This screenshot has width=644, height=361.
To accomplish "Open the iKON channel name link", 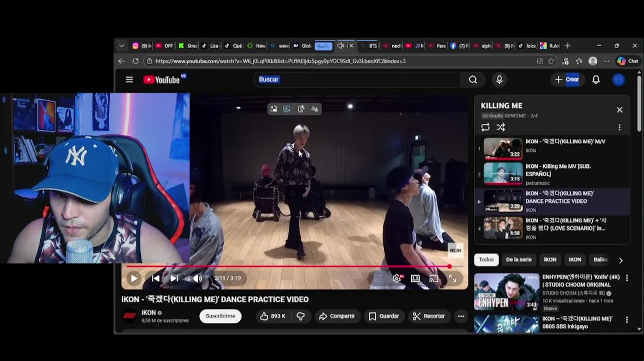I will click(x=148, y=313).
